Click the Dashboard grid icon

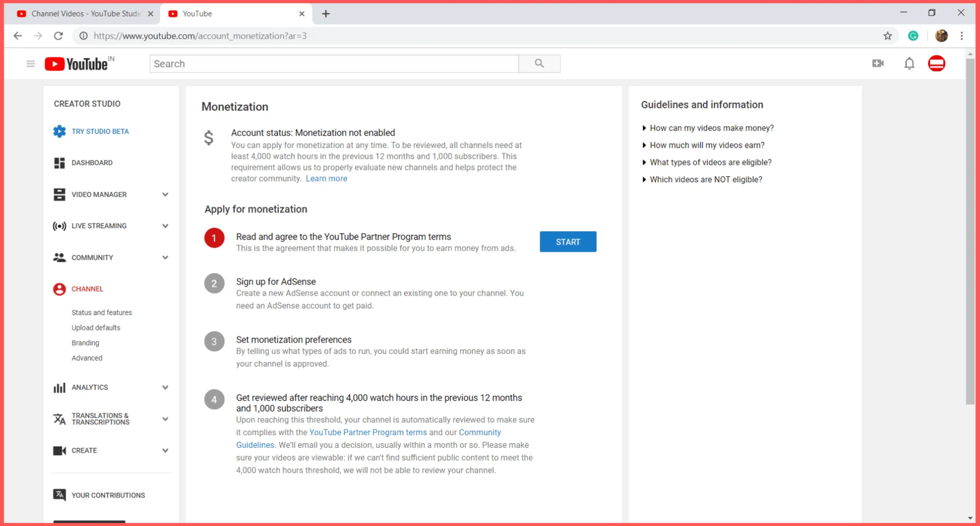(60, 163)
